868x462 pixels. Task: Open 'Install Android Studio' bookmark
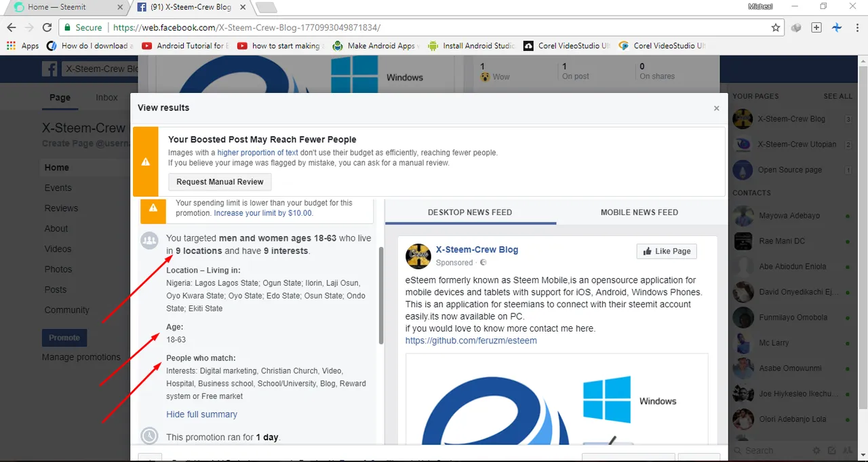pyautogui.click(x=471, y=46)
